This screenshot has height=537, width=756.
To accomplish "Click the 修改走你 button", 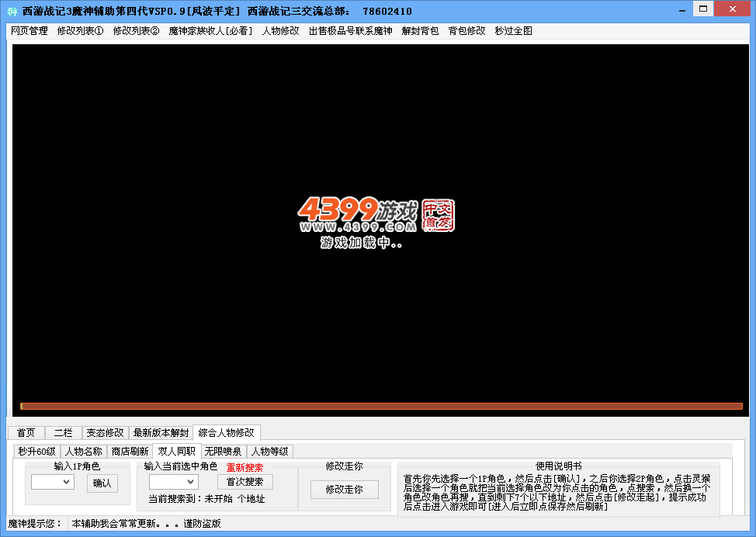I will coord(345,490).
